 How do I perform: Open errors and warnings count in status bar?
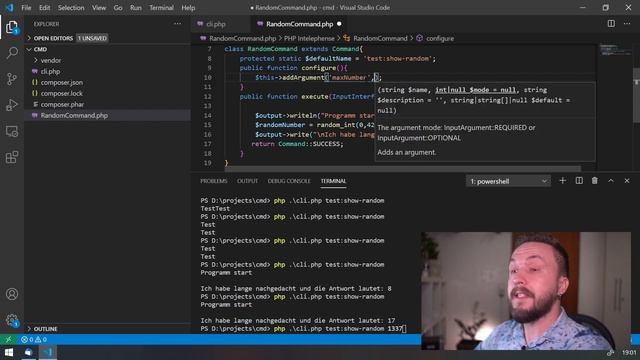click(x=33, y=339)
